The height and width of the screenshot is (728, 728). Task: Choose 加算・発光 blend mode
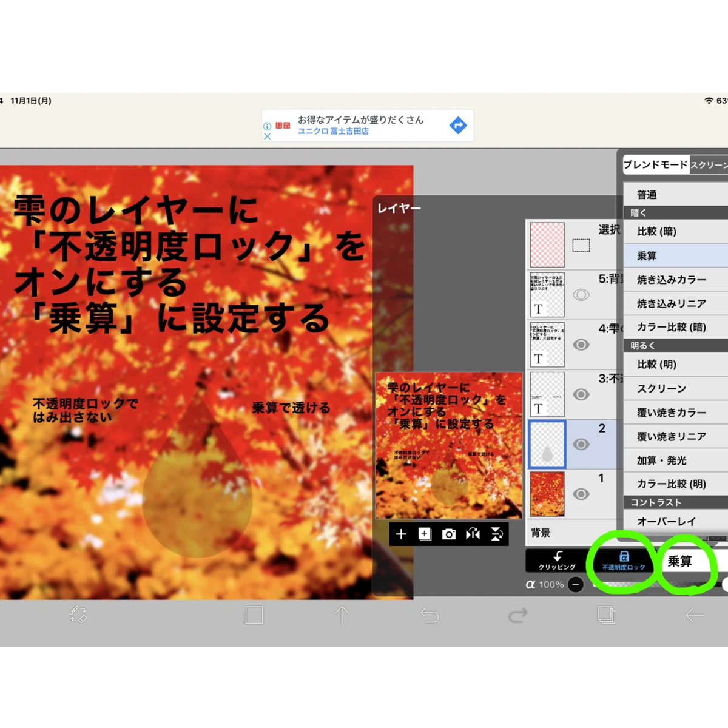(x=676, y=460)
